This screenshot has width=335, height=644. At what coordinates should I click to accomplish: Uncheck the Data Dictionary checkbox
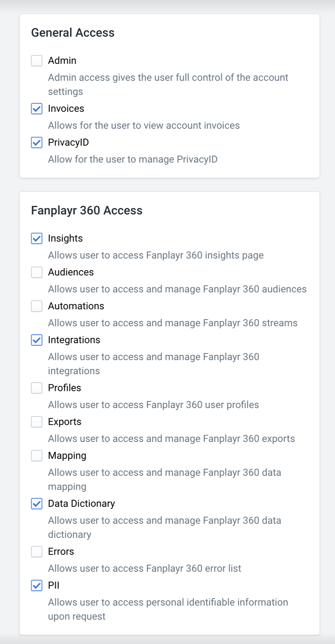coord(37,504)
